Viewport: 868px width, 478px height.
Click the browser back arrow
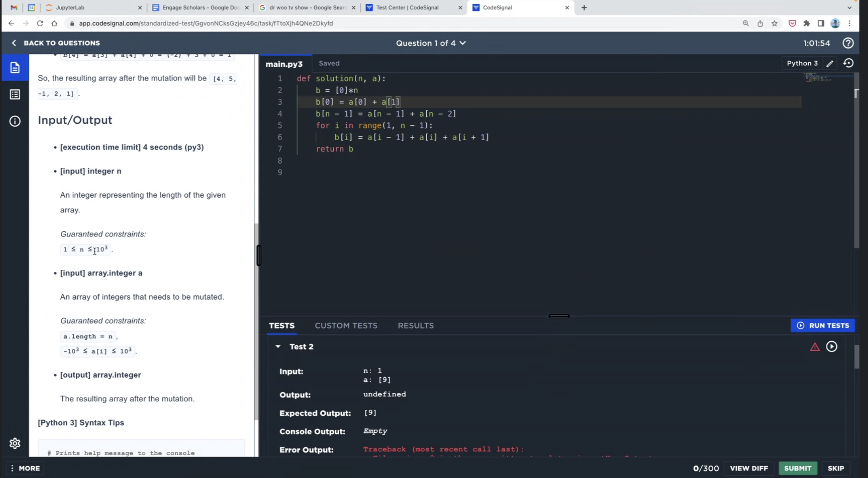[x=11, y=23]
